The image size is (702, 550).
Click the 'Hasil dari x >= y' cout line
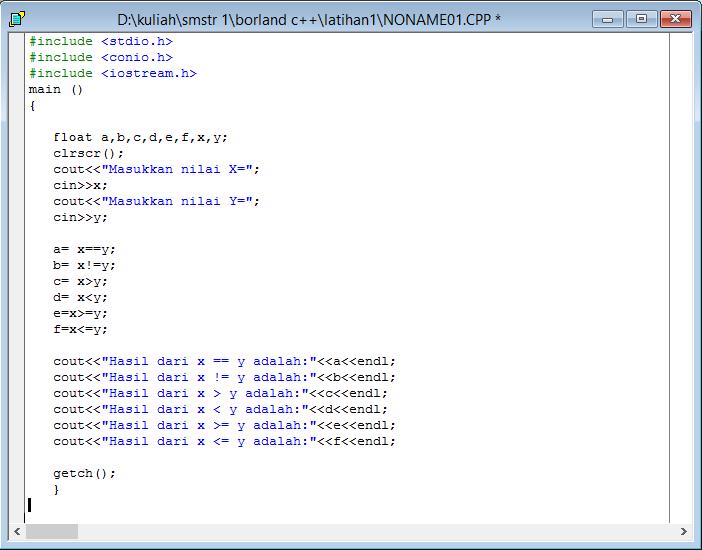coord(224,425)
